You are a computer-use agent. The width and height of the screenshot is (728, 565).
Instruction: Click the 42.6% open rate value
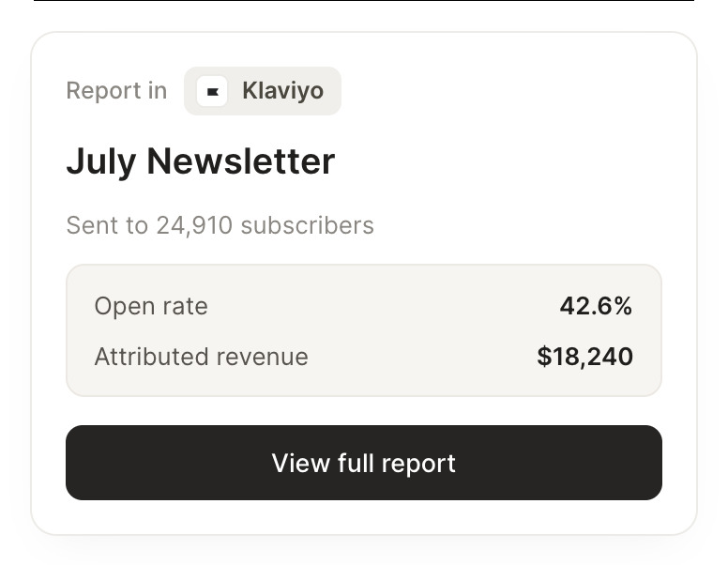pos(596,306)
